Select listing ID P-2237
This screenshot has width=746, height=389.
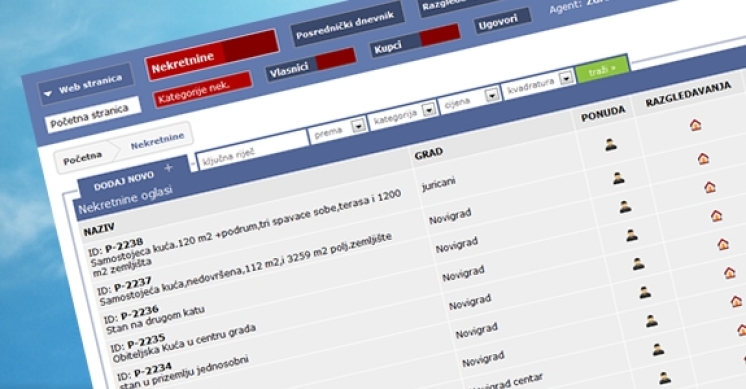pyautogui.click(x=124, y=286)
